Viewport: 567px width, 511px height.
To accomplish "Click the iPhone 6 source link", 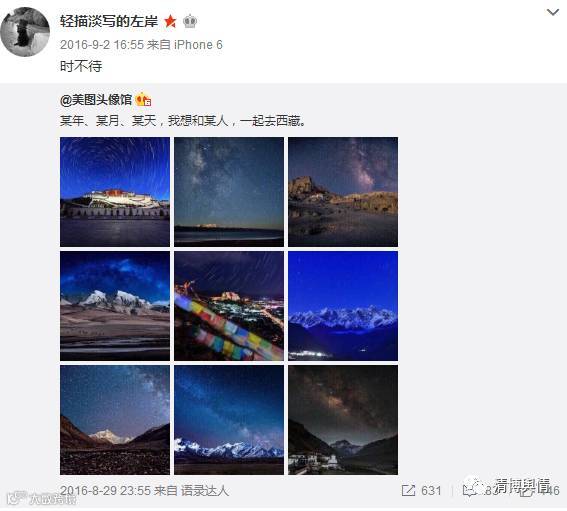I will click(x=198, y=45).
